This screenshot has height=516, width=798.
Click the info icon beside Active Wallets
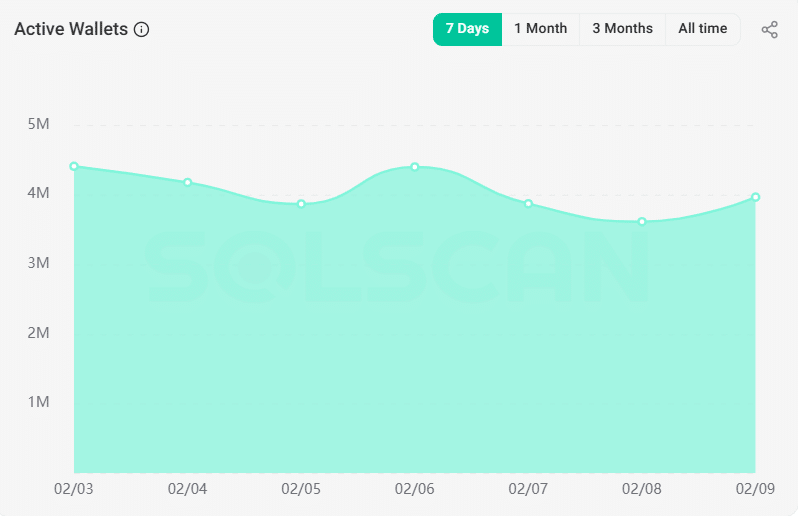coord(142,29)
